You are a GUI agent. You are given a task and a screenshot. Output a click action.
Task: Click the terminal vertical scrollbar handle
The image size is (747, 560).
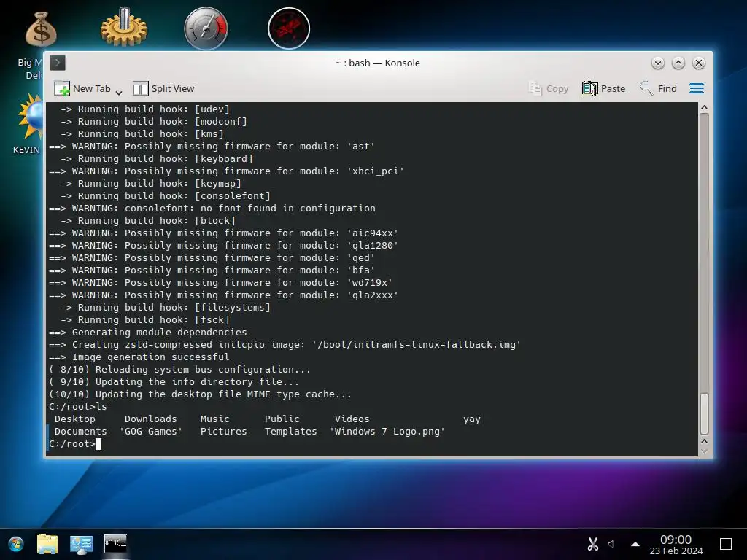(x=704, y=413)
